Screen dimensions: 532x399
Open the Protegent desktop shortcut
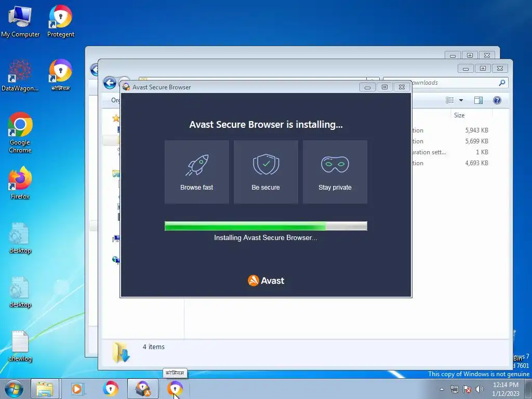60,21
